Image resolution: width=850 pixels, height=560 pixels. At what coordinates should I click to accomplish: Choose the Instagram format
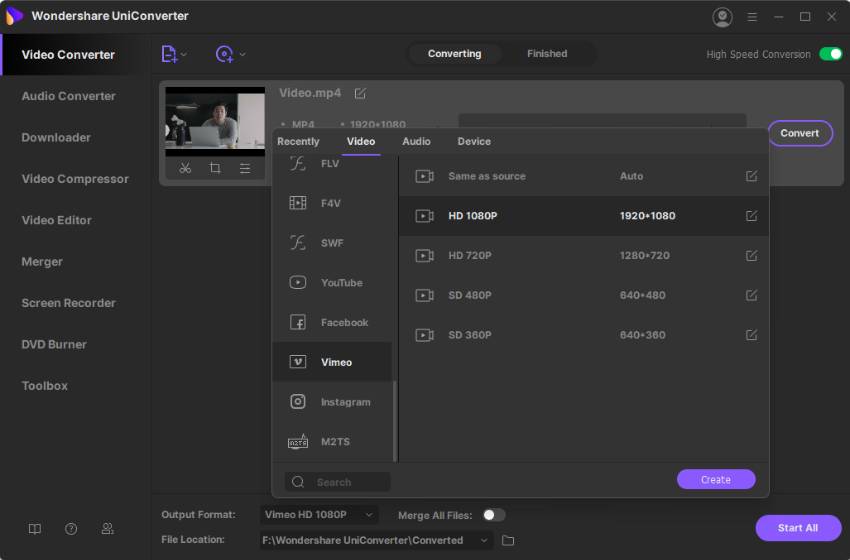332,402
